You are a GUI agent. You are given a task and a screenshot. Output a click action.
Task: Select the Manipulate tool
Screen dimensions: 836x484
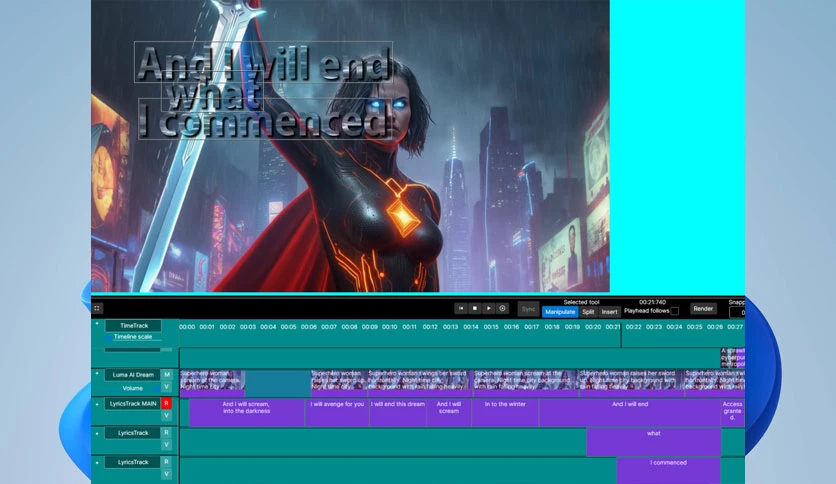click(560, 312)
